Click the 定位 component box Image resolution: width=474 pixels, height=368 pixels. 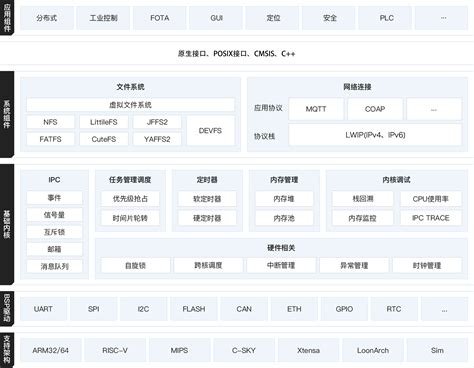point(272,18)
